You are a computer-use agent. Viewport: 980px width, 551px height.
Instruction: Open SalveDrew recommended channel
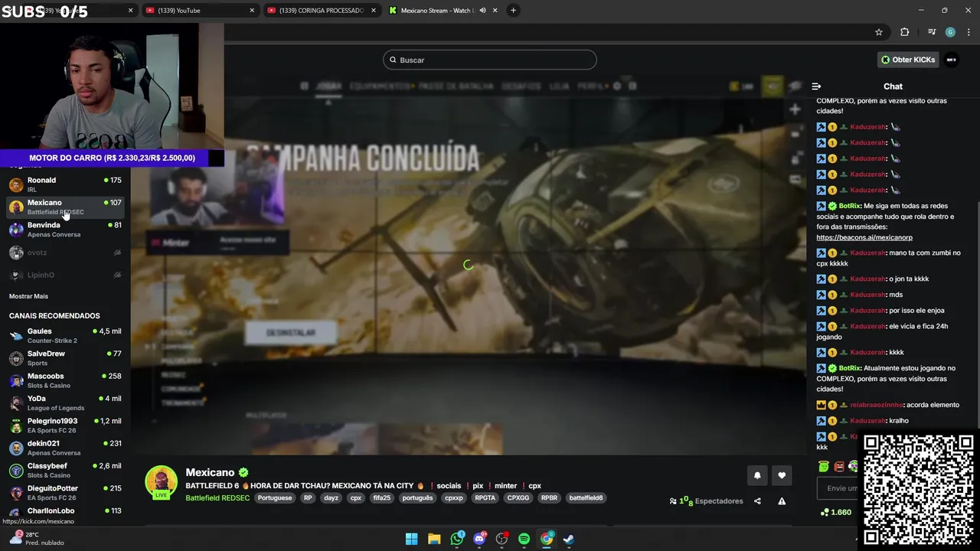[65, 358]
